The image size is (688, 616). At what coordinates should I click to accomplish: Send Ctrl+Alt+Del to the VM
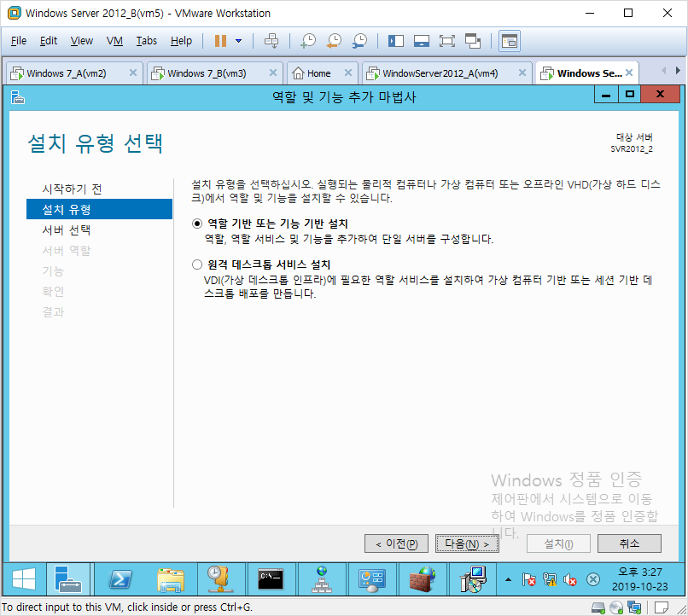click(271, 41)
